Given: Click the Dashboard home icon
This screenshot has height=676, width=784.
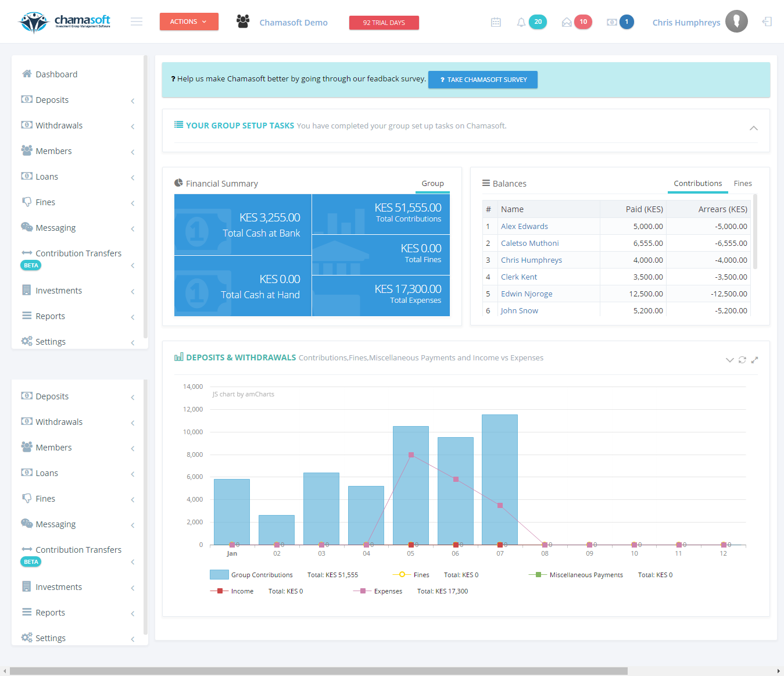Looking at the screenshot, I should click(x=27, y=74).
